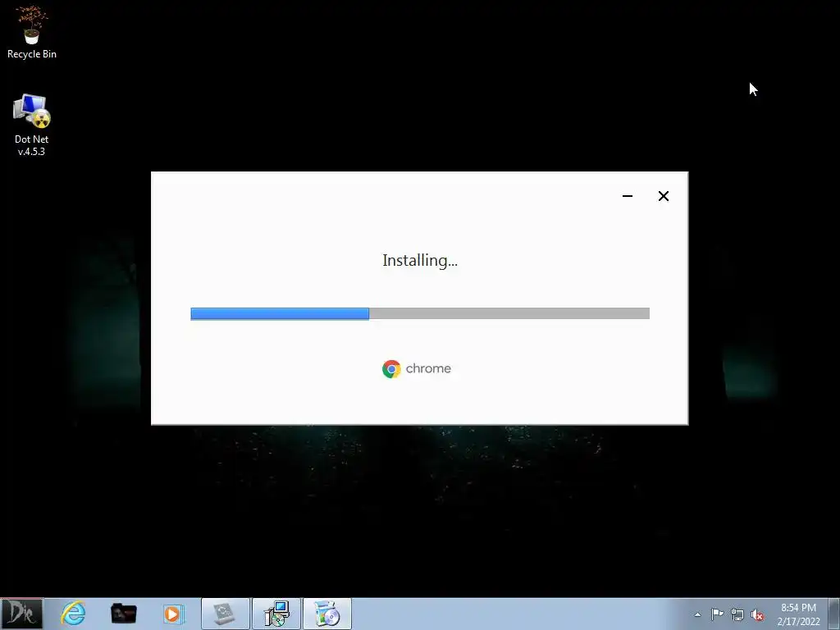This screenshot has height=630, width=840.
Task: Click the Show Desktop strip at the taskbar edge
Action: point(834,614)
